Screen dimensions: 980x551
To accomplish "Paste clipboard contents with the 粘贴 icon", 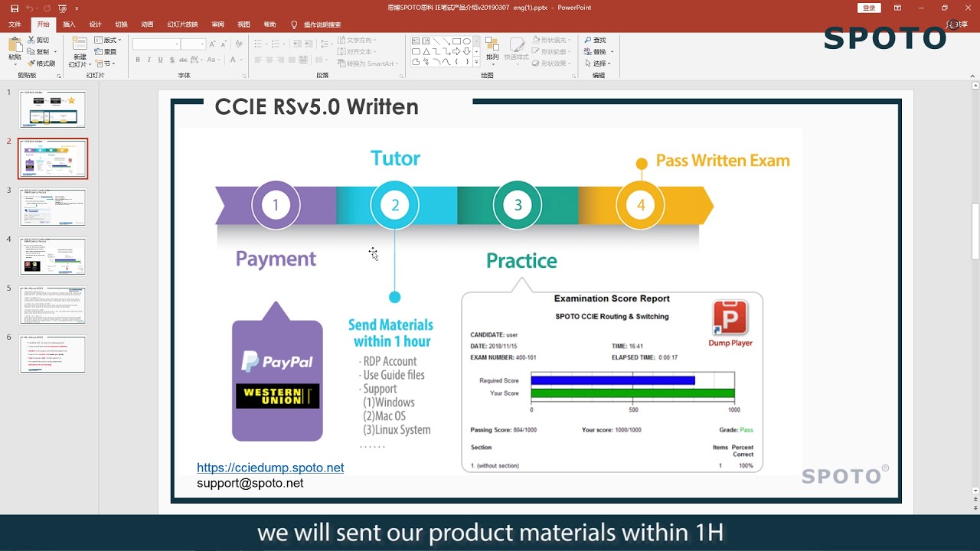I will tap(15, 49).
